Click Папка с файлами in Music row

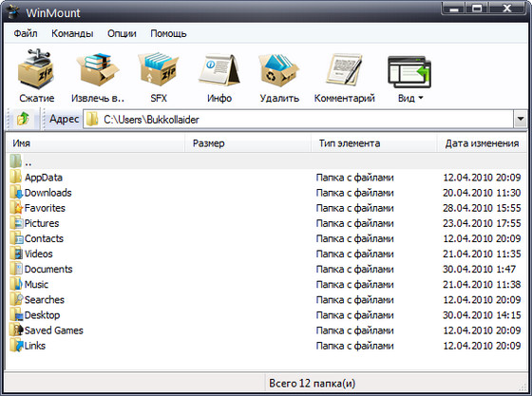(354, 284)
